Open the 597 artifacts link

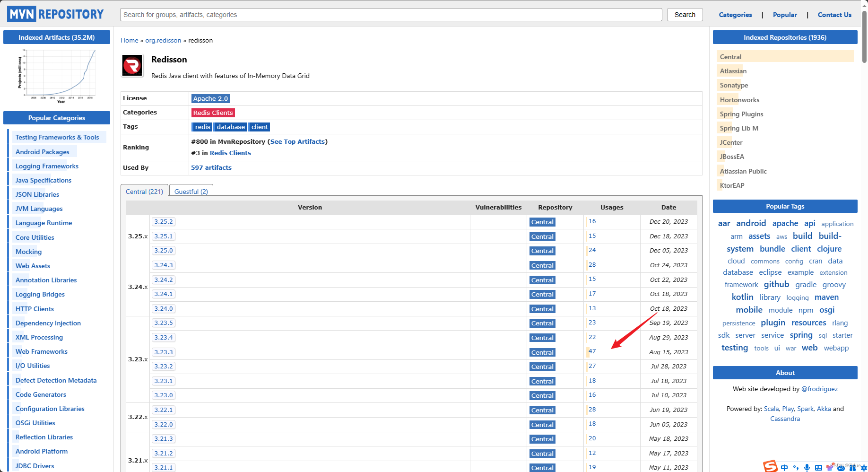coord(211,167)
